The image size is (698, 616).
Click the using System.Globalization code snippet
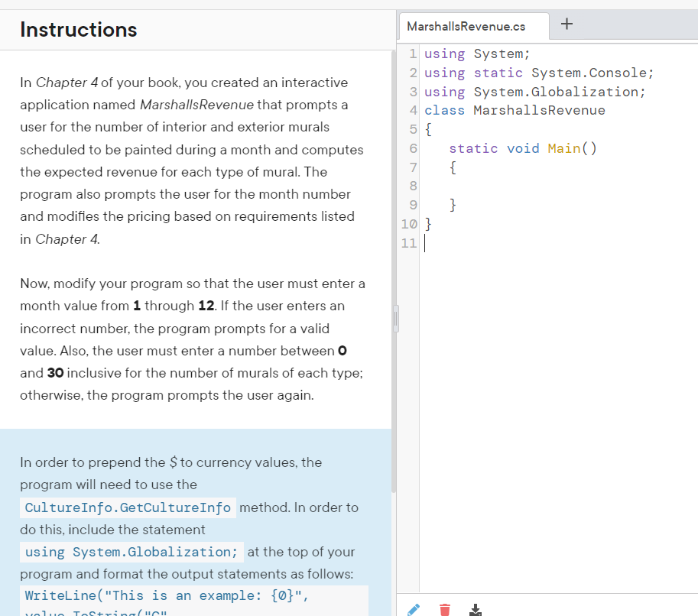131,552
